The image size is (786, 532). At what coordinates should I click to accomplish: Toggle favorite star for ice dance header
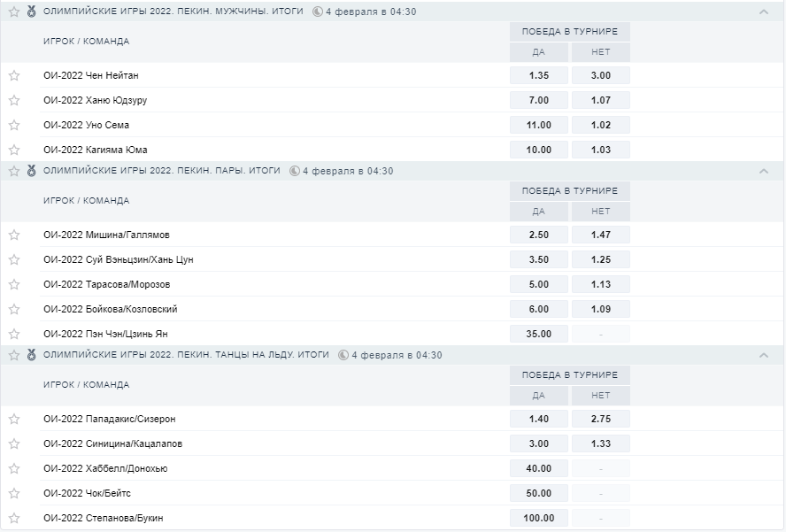point(14,355)
